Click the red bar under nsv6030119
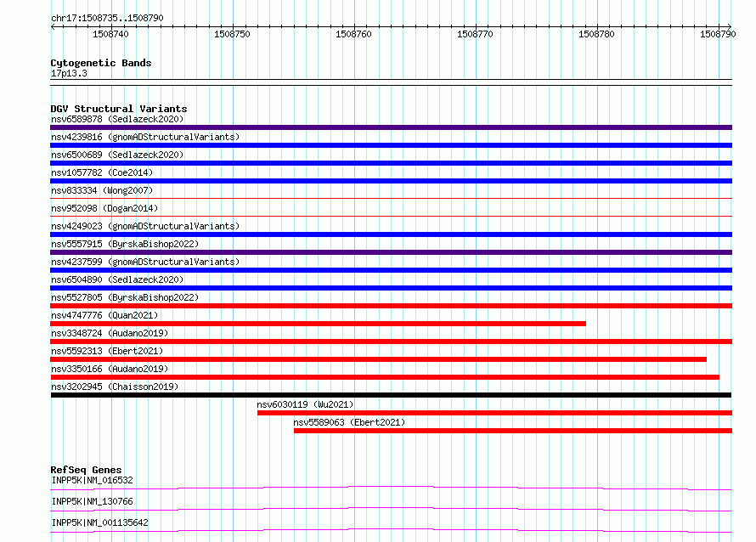756x542 pixels. click(494, 413)
